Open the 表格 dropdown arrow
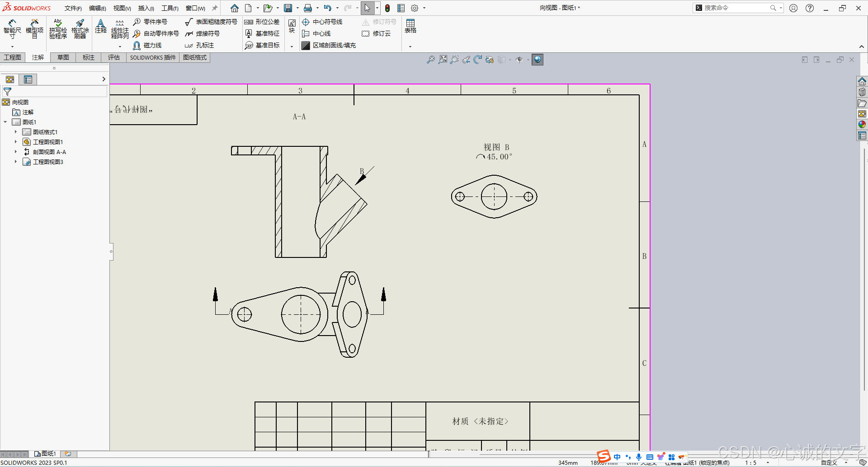 [x=410, y=47]
